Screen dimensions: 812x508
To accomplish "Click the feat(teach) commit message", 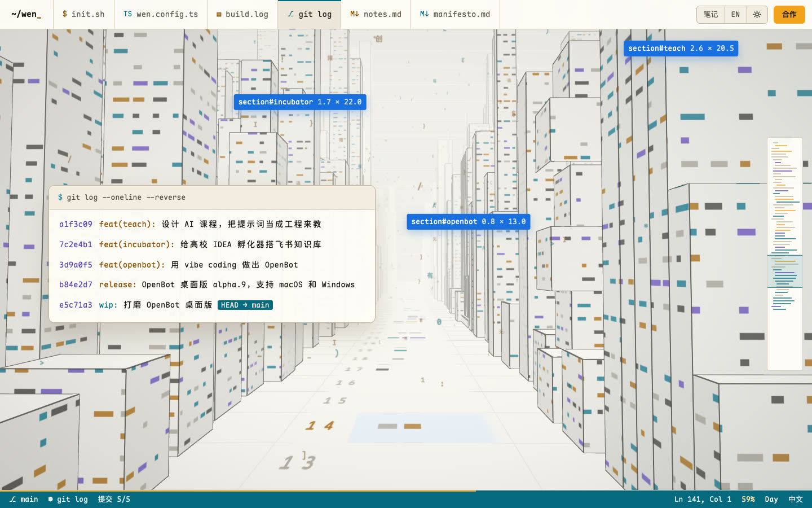I will [x=210, y=224].
